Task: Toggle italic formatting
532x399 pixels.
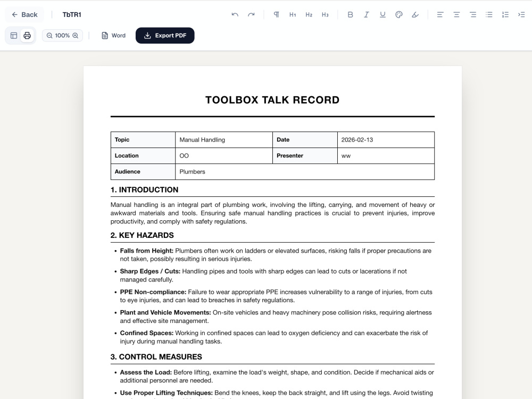Action: coord(367,14)
